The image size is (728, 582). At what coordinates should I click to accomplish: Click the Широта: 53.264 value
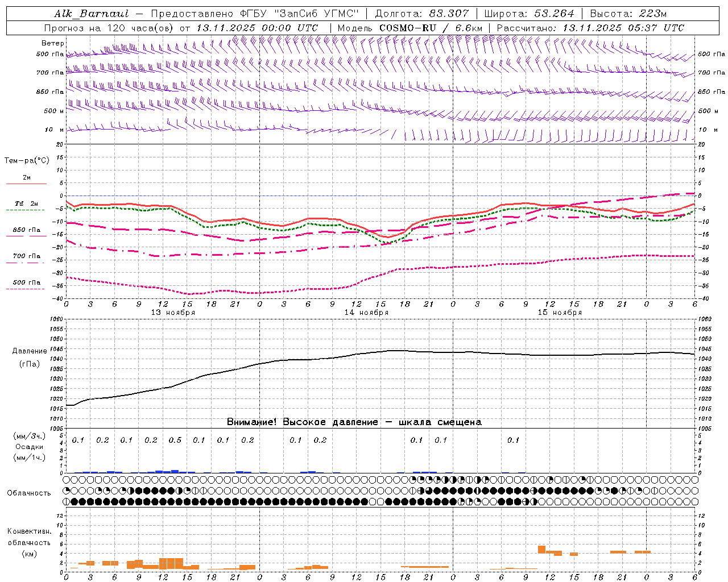pos(529,14)
